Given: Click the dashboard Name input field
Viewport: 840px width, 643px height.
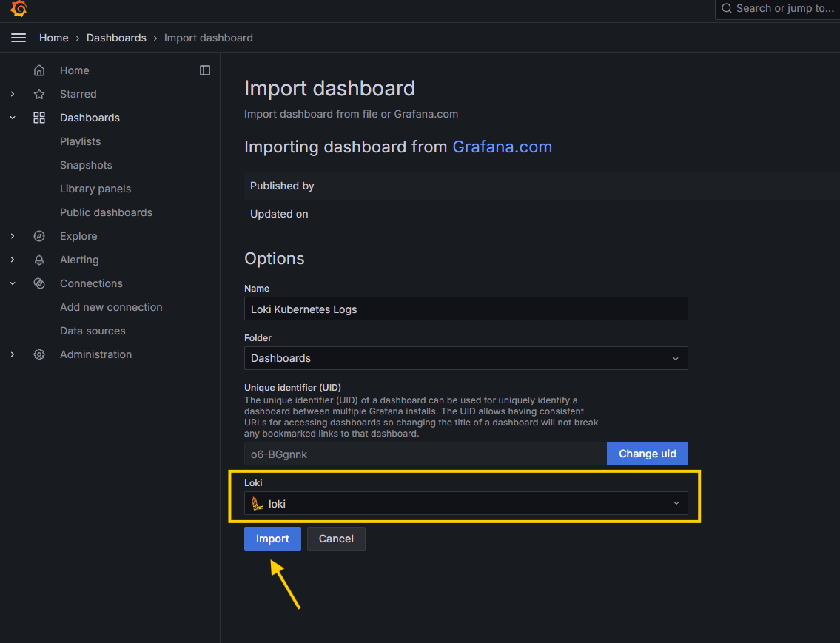Looking at the screenshot, I should point(466,309).
